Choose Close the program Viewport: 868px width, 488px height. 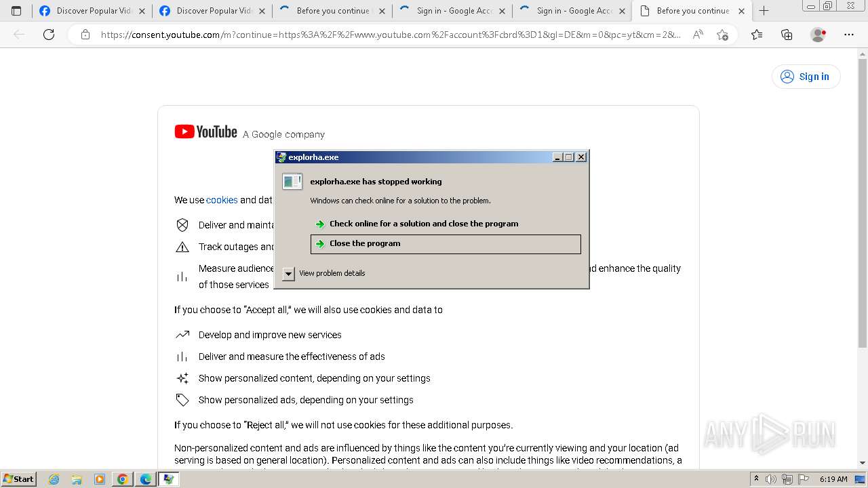pyautogui.click(x=446, y=244)
